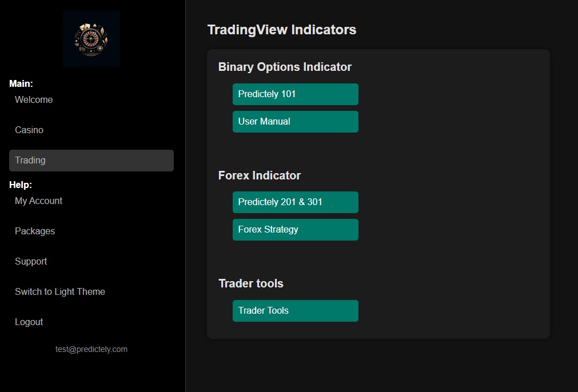Open the Predictely 101 indicator
The image size is (578, 392).
(x=295, y=94)
